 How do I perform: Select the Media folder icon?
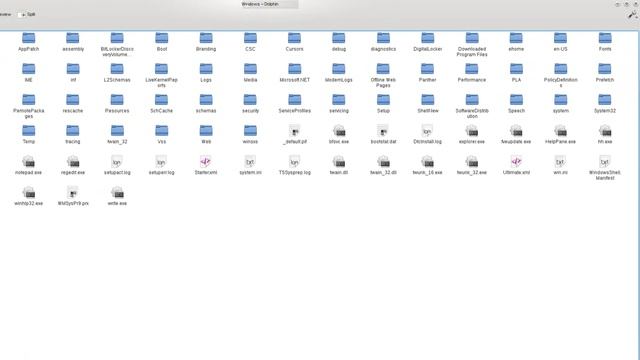coord(250,69)
